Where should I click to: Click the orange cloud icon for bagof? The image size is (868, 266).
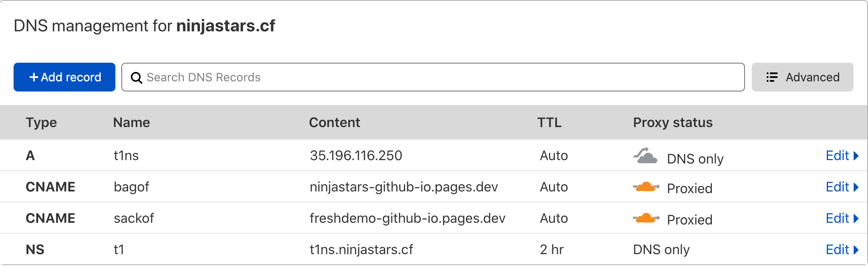(x=646, y=187)
